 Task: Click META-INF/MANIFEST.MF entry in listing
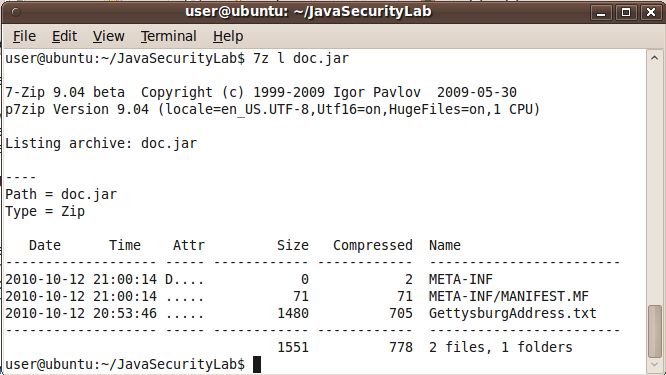[x=508, y=296]
